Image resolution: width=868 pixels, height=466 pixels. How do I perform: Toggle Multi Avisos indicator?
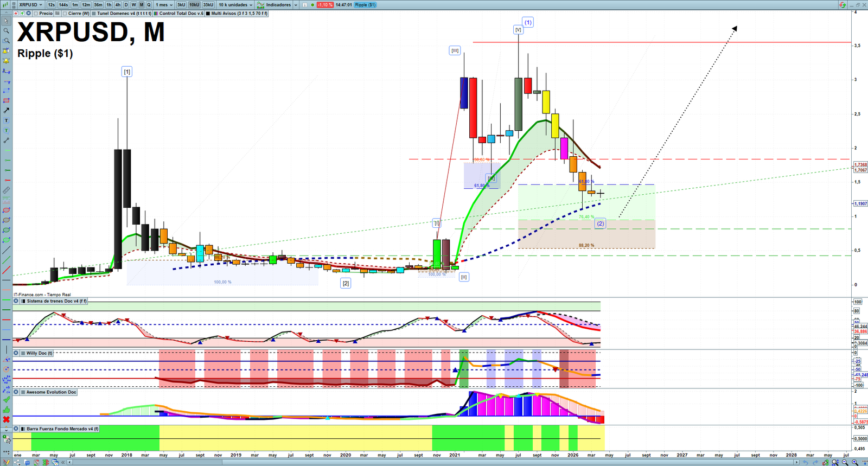pyautogui.click(x=208, y=14)
